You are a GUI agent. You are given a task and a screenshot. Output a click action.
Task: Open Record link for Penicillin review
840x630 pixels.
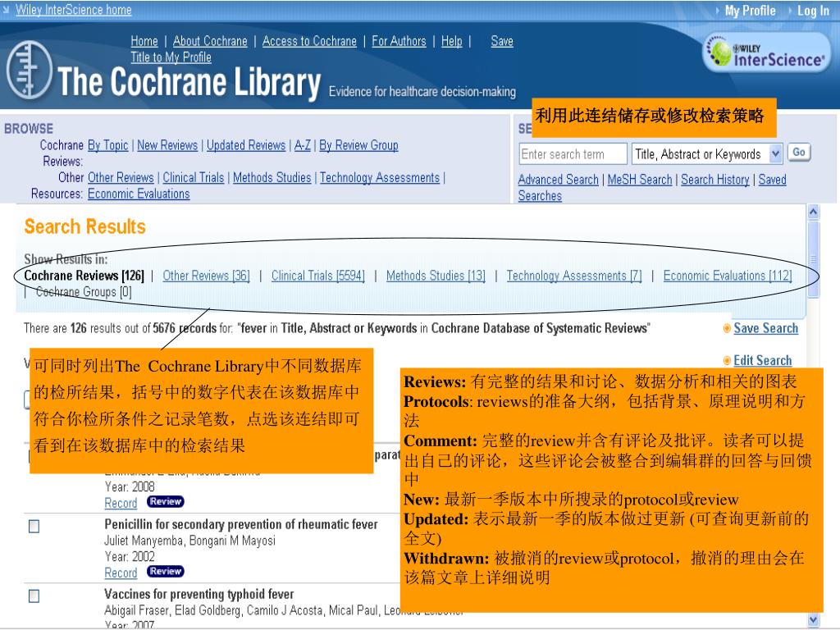tap(121, 573)
